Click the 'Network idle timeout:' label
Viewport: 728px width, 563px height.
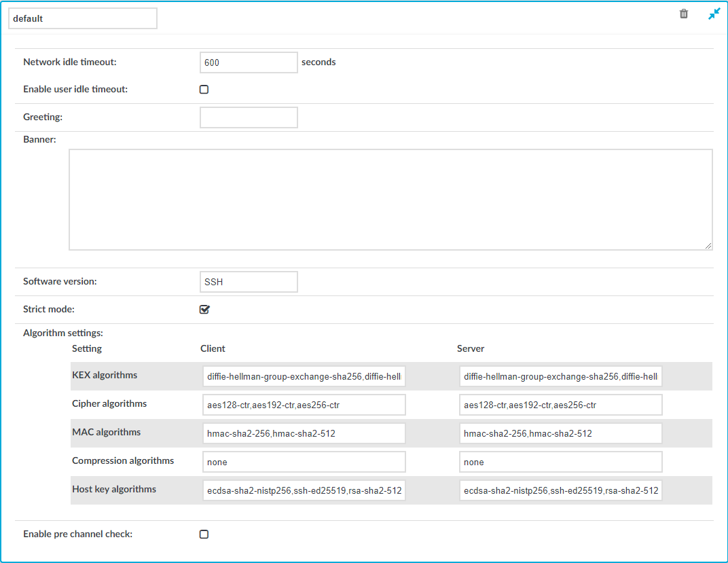pyautogui.click(x=70, y=62)
